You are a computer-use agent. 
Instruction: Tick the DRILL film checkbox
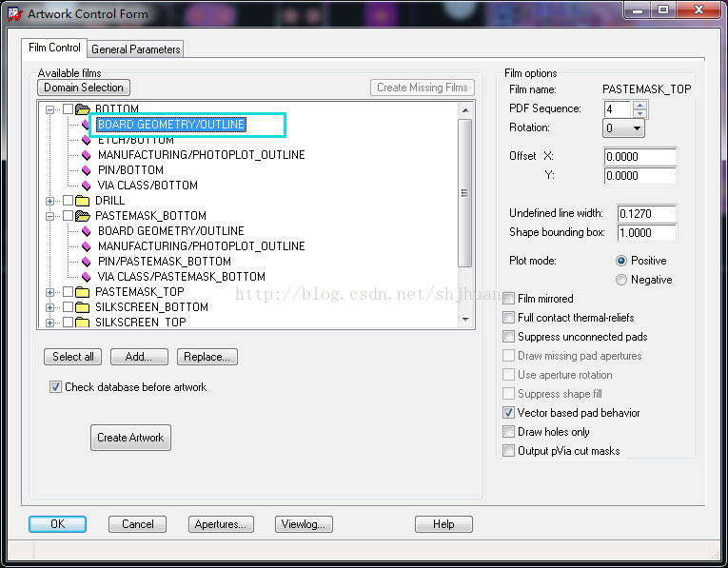[x=68, y=201]
